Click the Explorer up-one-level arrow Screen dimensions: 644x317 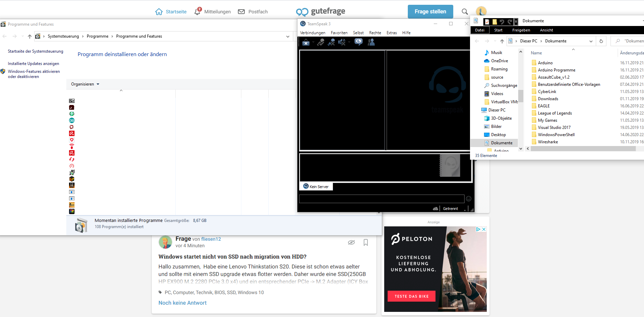pyautogui.click(x=502, y=41)
